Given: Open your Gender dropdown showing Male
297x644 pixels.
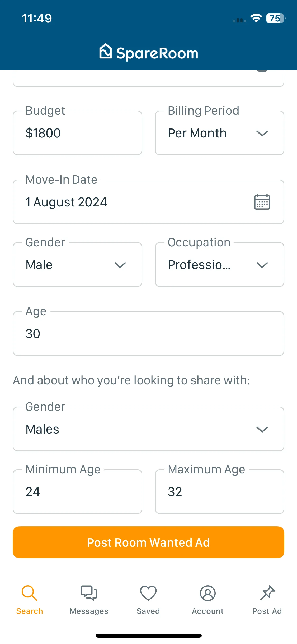Looking at the screenshot, I should tap(77, 265).
